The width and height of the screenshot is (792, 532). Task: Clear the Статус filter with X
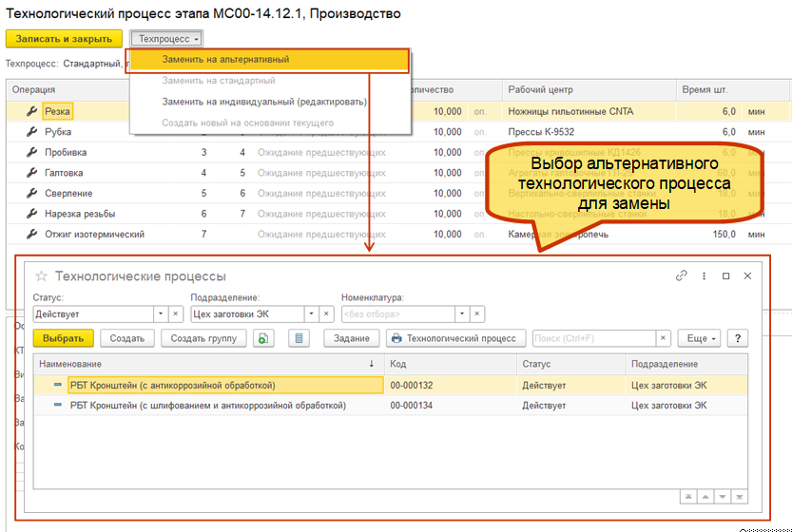(x=175, y=313)
